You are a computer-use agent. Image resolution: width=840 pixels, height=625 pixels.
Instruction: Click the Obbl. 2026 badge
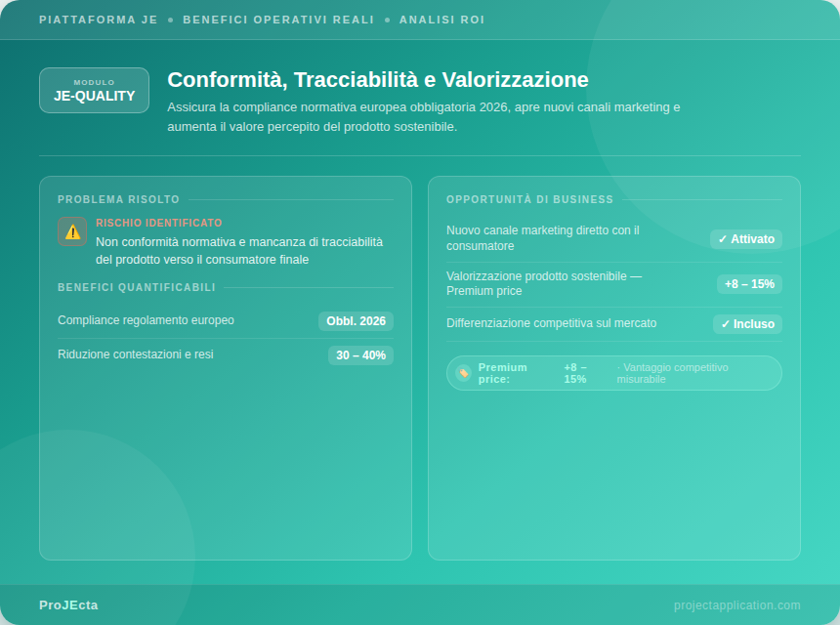356,321
